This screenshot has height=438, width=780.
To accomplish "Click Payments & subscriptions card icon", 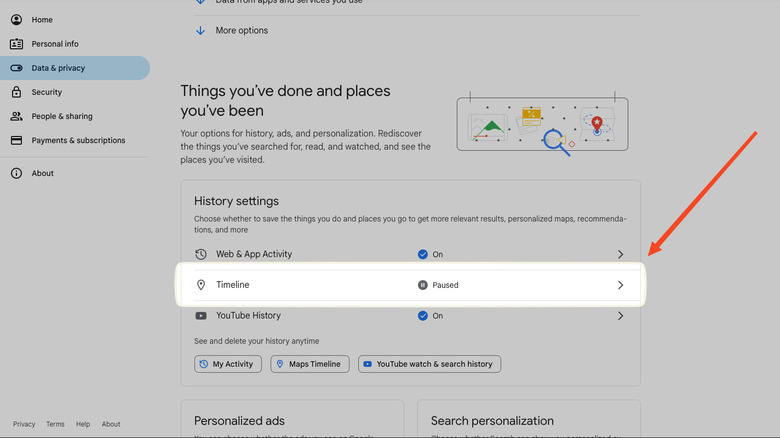I will click(x=16, y=141).
